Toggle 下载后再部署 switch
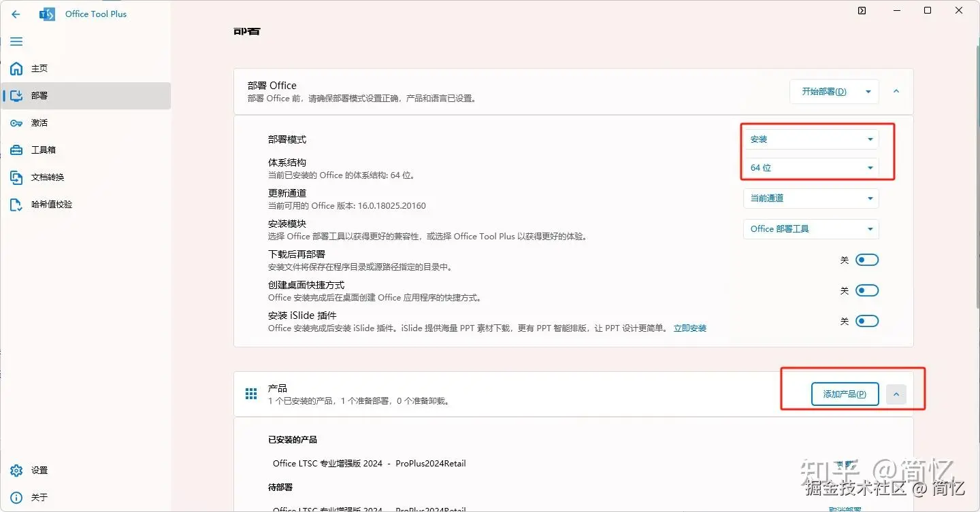This screenshot has height=512, width=980. point(866,260)
